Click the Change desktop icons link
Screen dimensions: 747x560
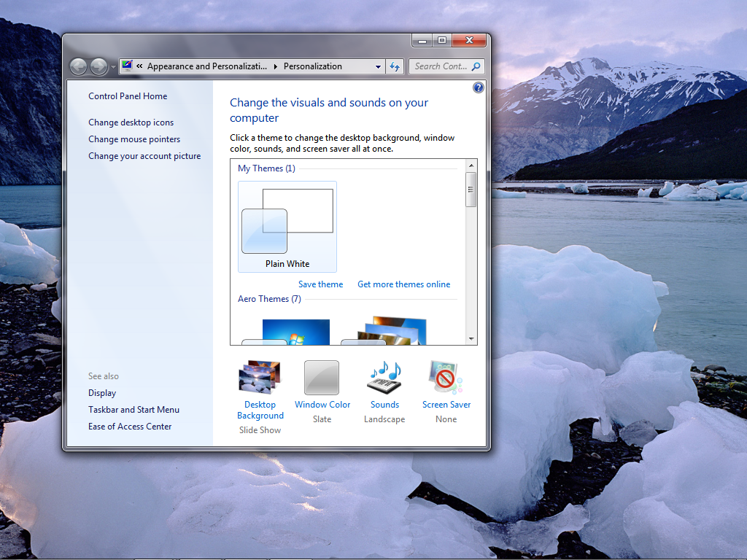click(x=131, y=122)
